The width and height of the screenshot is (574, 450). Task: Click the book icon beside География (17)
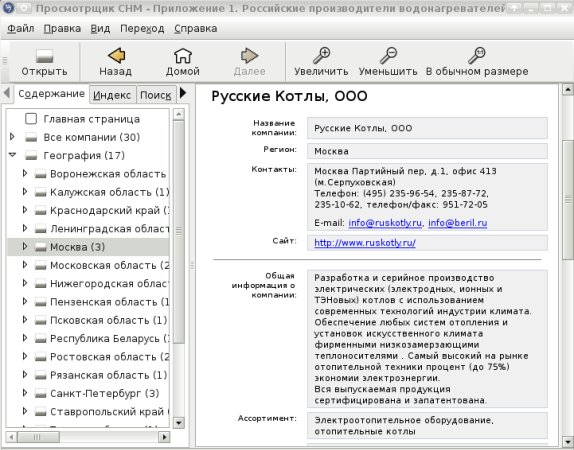pos(31,156)
